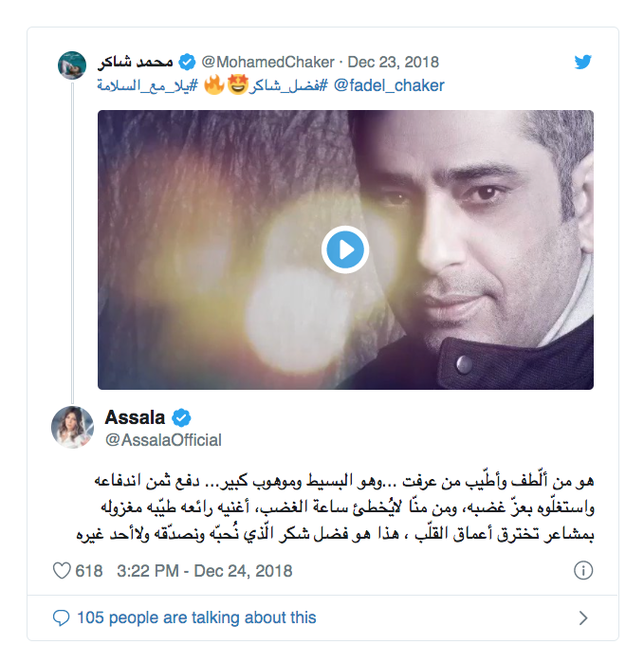Click the speech bubble reply icon
The image size is (644, 663).
61,617
